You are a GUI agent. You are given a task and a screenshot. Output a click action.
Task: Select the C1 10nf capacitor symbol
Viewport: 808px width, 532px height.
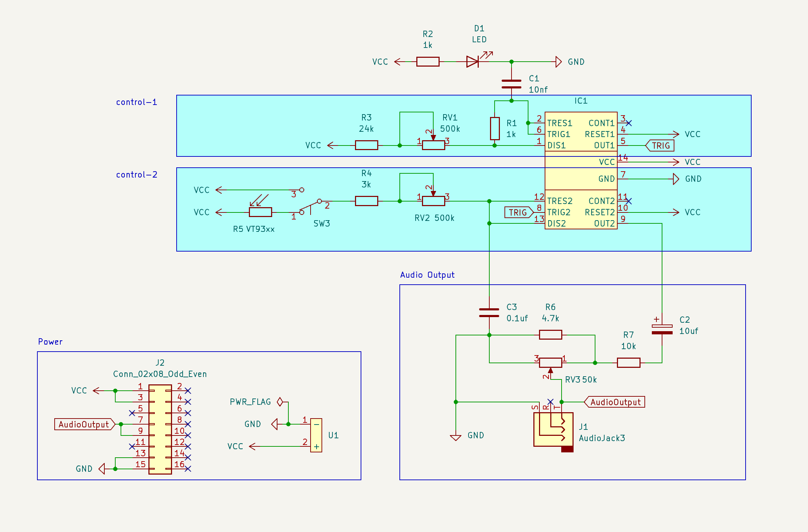coord(511,84)
